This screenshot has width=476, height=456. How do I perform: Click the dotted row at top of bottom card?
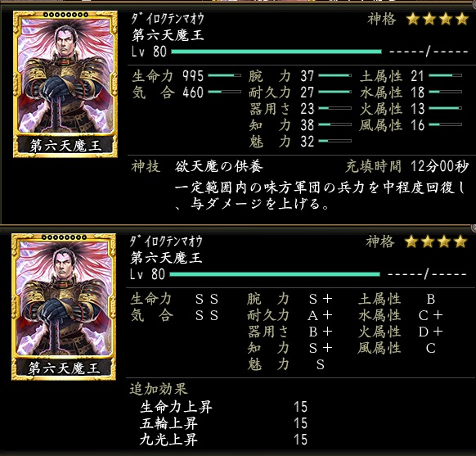tap(65, 237)
